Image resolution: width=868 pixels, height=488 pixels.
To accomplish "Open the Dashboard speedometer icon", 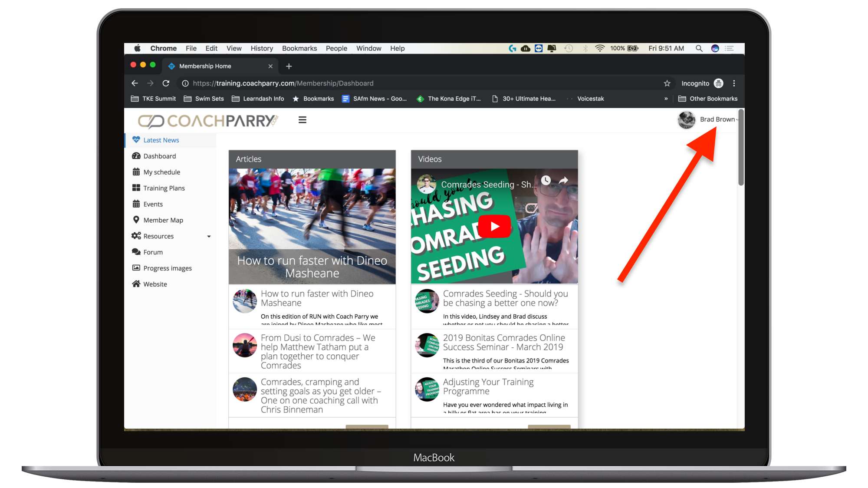I will (x=136, y=156).
